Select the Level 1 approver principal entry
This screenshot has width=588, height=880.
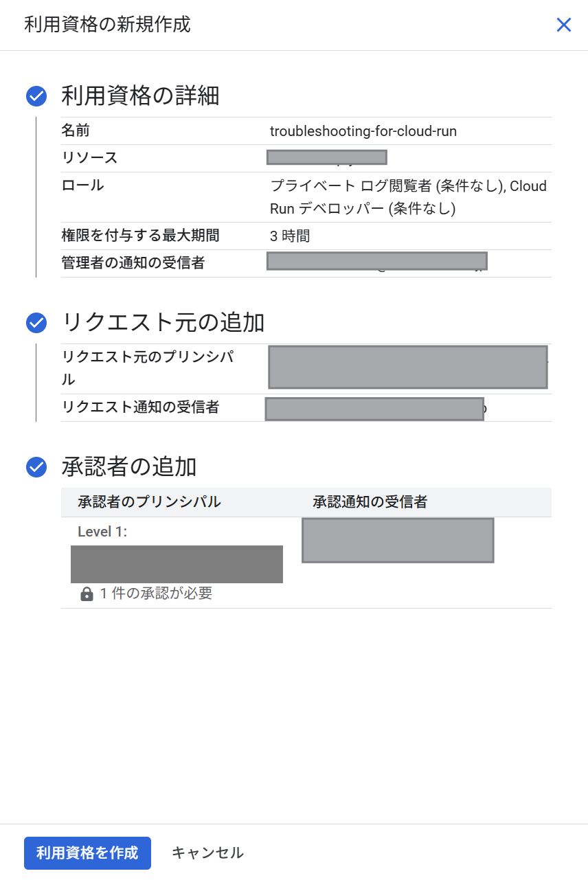177,564
